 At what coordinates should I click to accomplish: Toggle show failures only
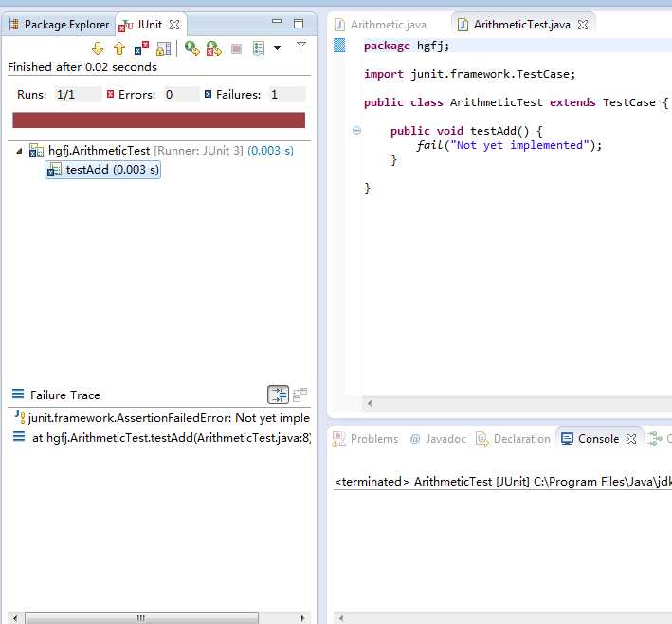click(x=141, y=48)
